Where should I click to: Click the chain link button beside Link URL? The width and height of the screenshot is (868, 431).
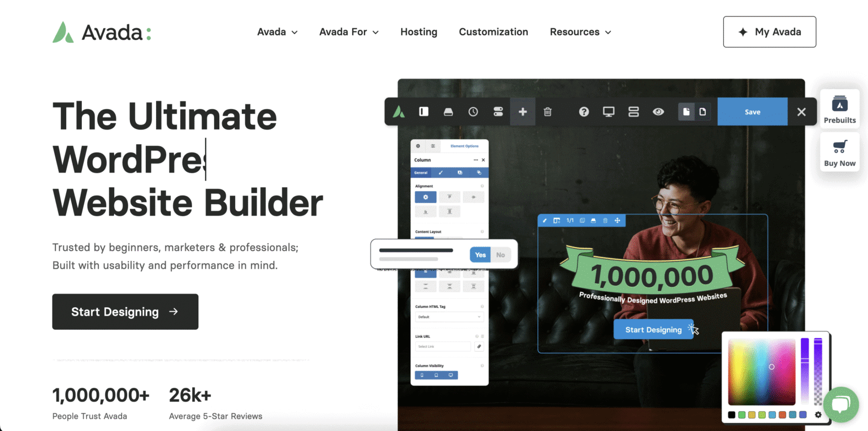[x=479, y=346]
